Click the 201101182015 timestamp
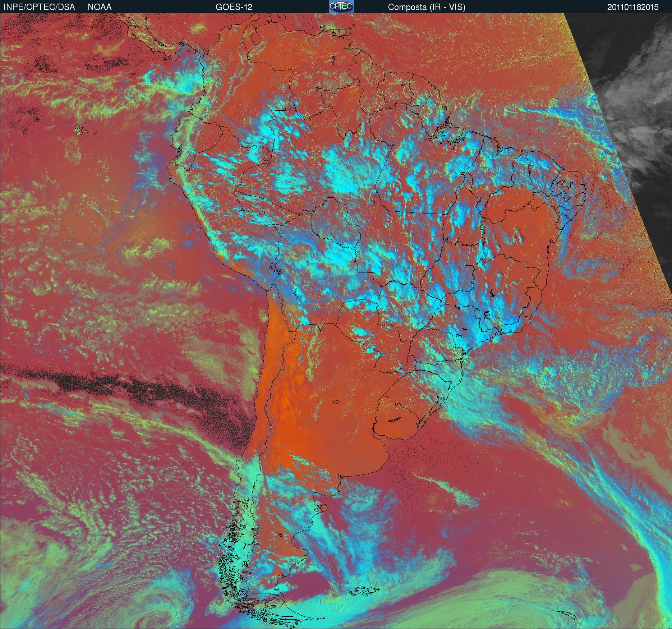This screenshot has height=629, width=672. [633, 7]
